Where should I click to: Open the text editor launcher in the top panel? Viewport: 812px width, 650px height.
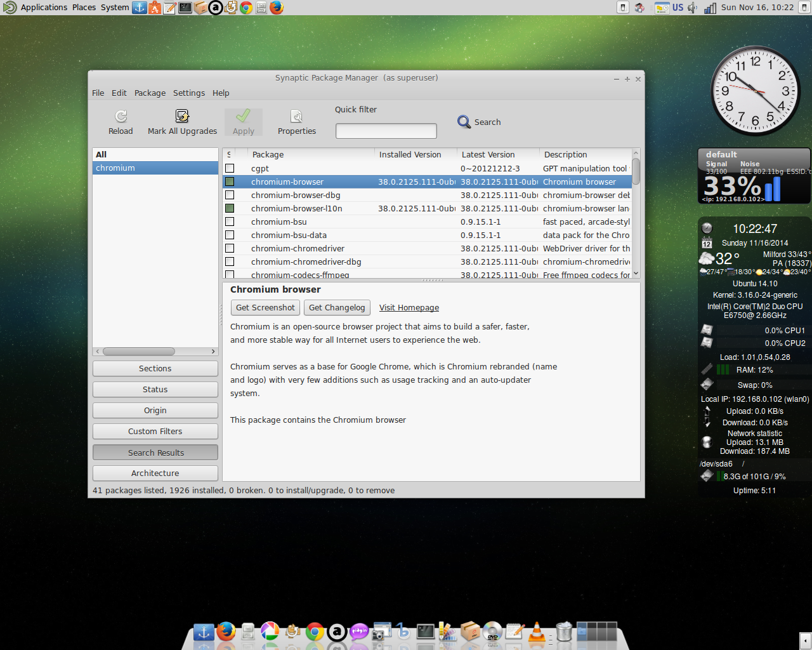pyautogui.click(x=170, y=8)
